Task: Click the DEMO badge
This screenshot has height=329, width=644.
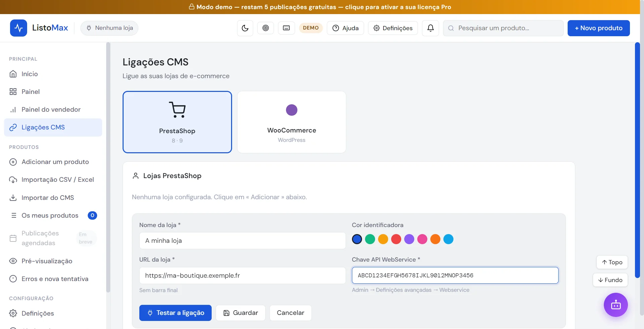Action: pos(311,28)
